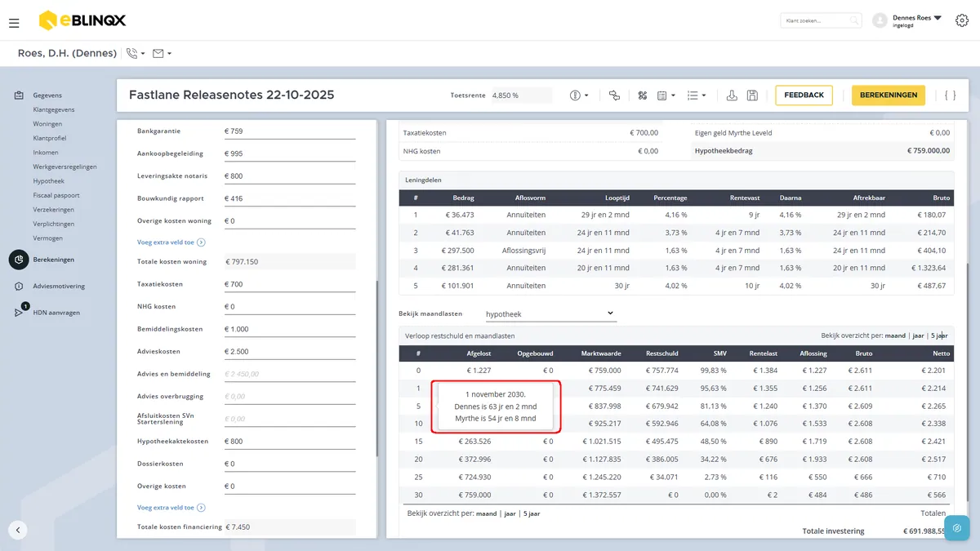Open the phone contact options
This screenshot has height=551, width=980.
(x=136, y=54)
